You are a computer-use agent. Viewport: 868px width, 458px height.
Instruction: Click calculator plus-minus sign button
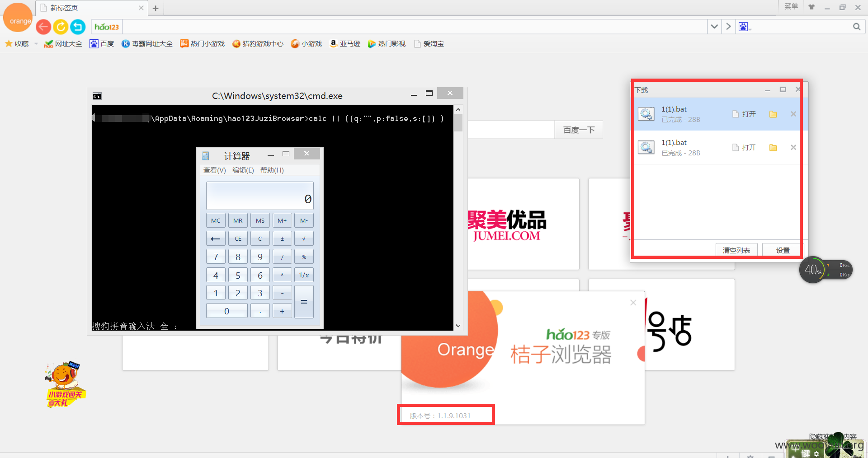(x=282, y=238)
